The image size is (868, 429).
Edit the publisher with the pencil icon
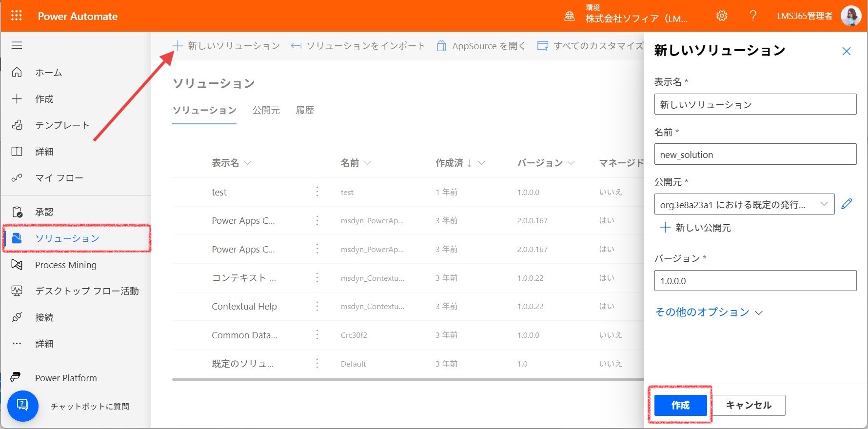[847, 204]
